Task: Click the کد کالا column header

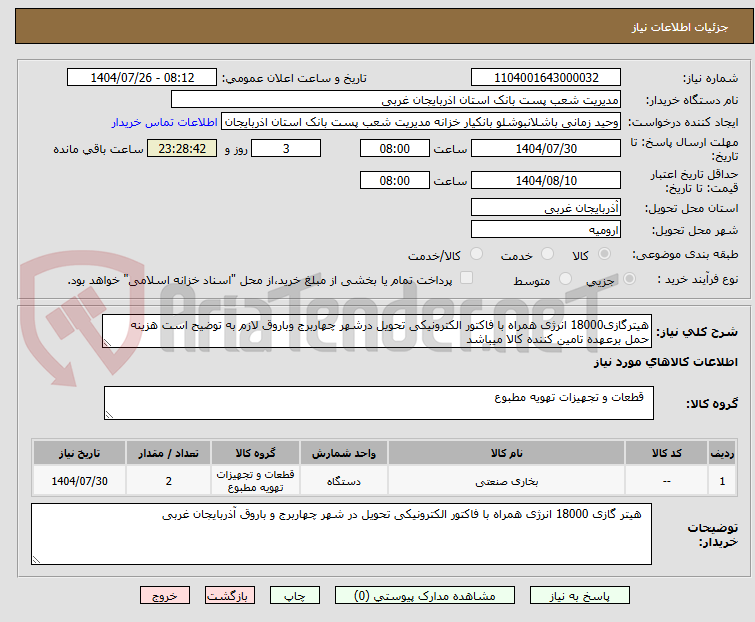Action: tap(666, 453)
